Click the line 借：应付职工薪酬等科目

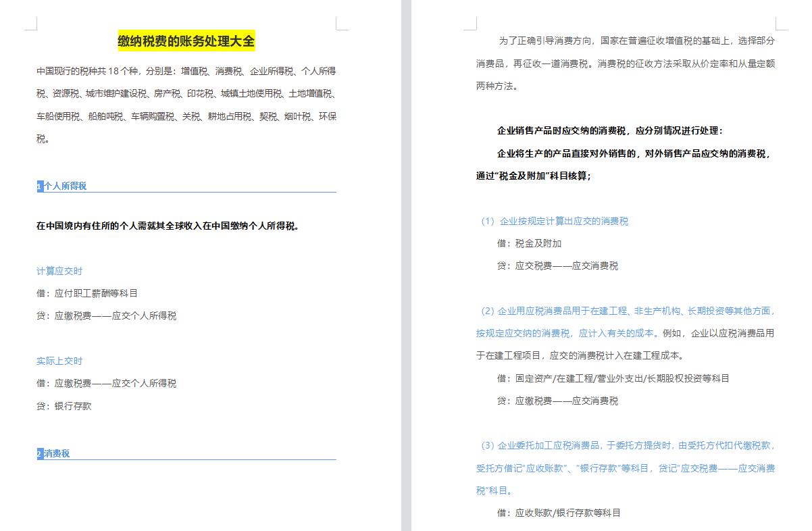(88, 293)
